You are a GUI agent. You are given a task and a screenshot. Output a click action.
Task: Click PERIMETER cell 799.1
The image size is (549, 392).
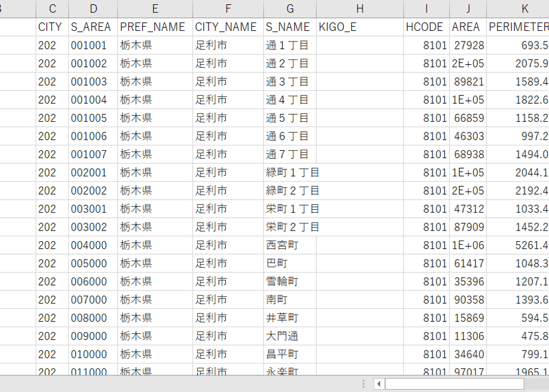click(x=518, y=355)
